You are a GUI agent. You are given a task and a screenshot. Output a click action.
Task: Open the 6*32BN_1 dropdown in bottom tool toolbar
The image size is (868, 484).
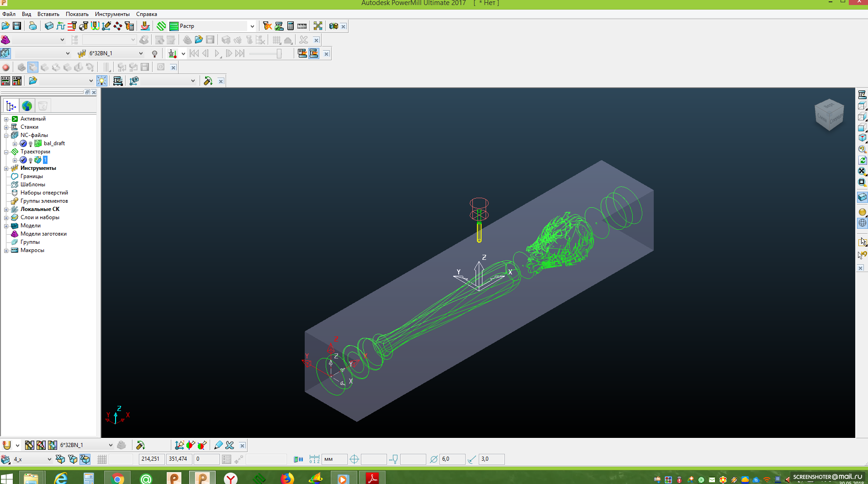[x=110, y=445]
